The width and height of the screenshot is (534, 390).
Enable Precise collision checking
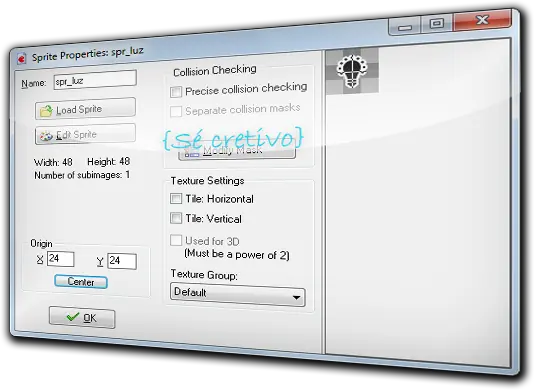[x=176, y=92]
